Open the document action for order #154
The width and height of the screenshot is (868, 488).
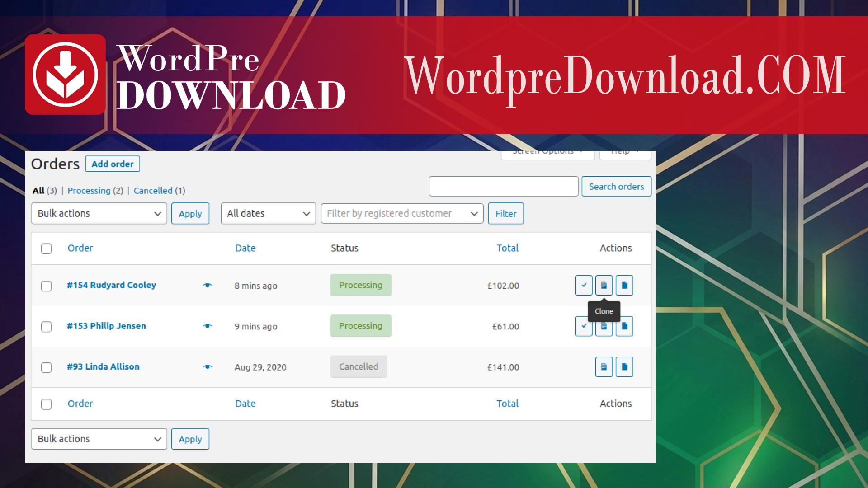tap(624, 285)
